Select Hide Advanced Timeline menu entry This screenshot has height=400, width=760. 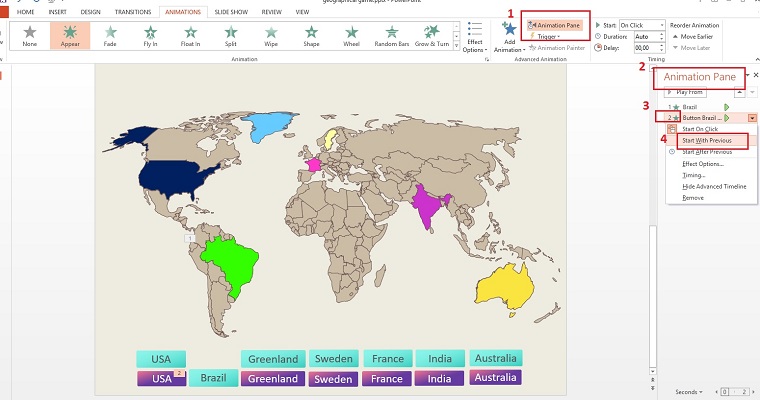[x=714, y=186]
